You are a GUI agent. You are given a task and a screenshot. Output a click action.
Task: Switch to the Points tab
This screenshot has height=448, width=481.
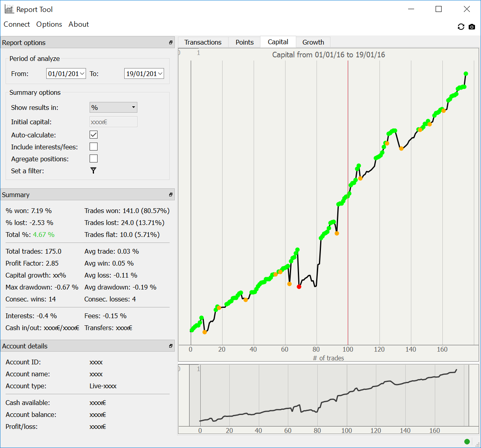click(244, 42)
